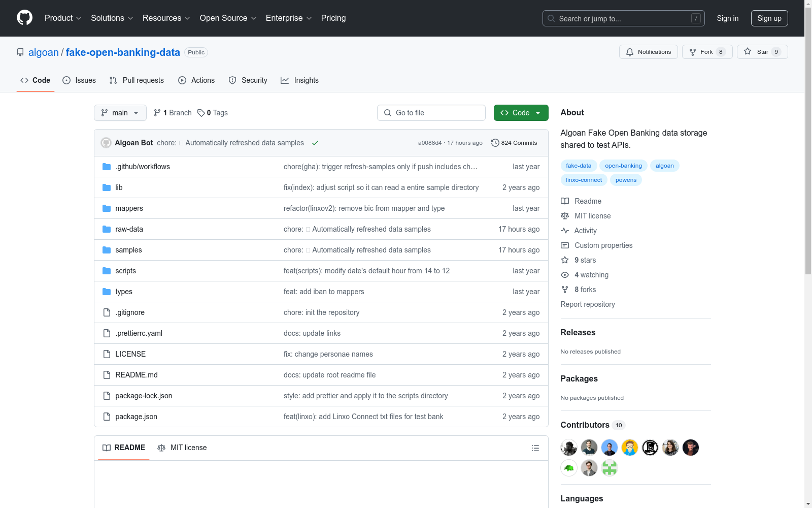View commit status green checkmark
Image resolution: width=812 pixels, height=508 pixels.
tap(315, 143)
